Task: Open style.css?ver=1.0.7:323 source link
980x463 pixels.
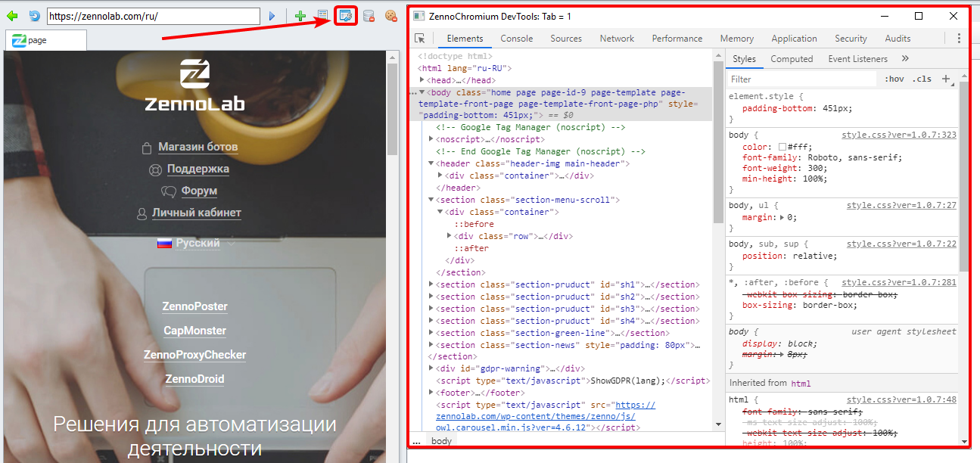Action: tap(899, 135)
